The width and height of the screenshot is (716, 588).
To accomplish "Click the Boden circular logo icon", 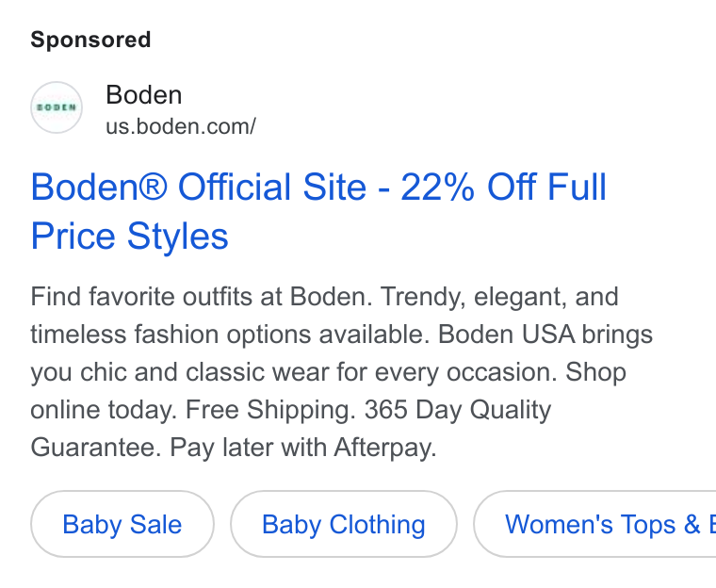I will click(x=57, y=107).
